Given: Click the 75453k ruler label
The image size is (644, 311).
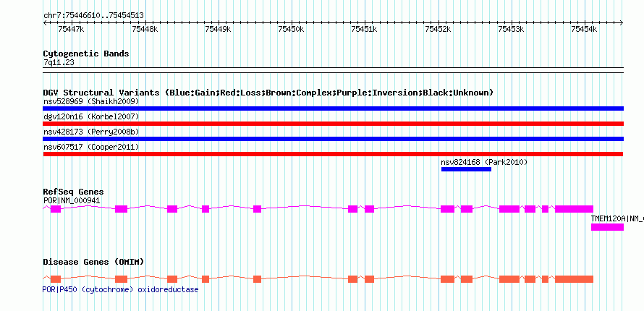Looking at the screenshot, I should click(x=512, y=29).
